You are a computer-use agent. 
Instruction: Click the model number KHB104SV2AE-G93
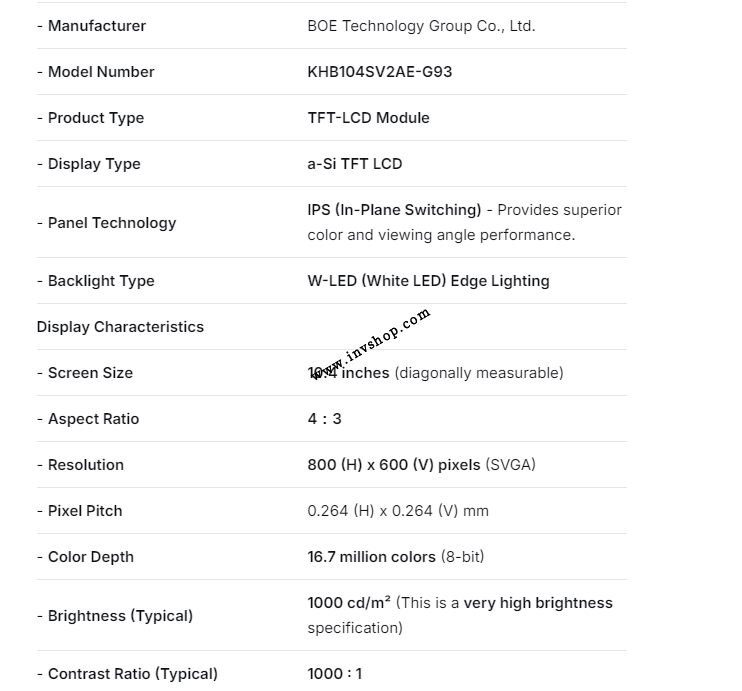click(x=379, y=72)
